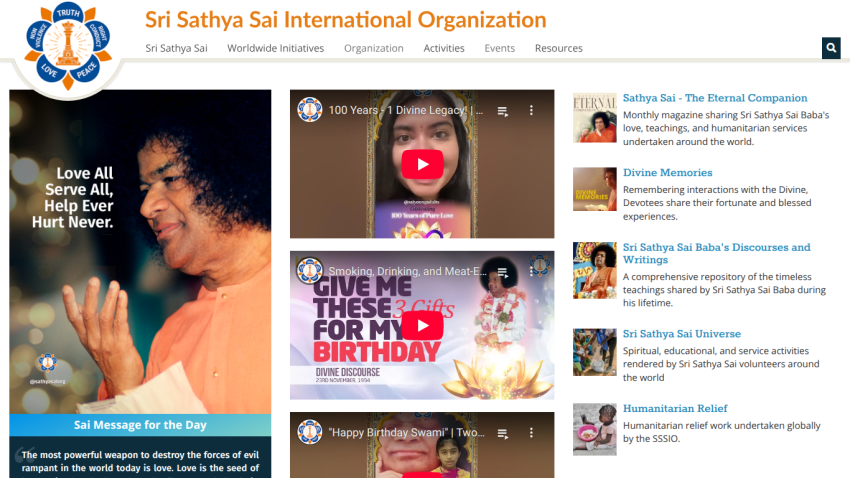Click 'Monthly magazine sharing Sri Sathya Sai Baba's' description
The image size is (850, 478).
(726, 128)
